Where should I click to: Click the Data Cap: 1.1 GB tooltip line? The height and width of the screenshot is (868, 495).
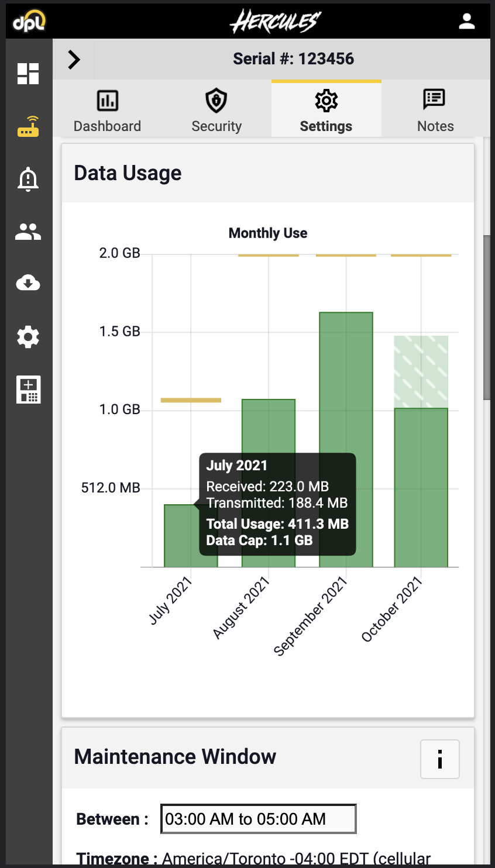point(259,540)
